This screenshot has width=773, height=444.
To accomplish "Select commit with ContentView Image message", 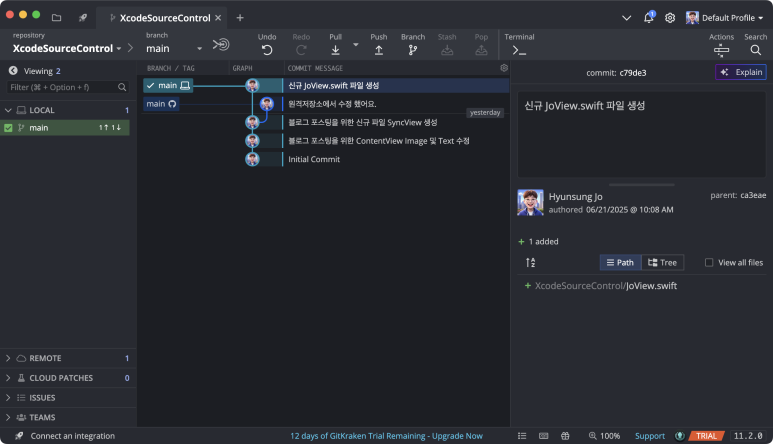I will coord(396,141).
